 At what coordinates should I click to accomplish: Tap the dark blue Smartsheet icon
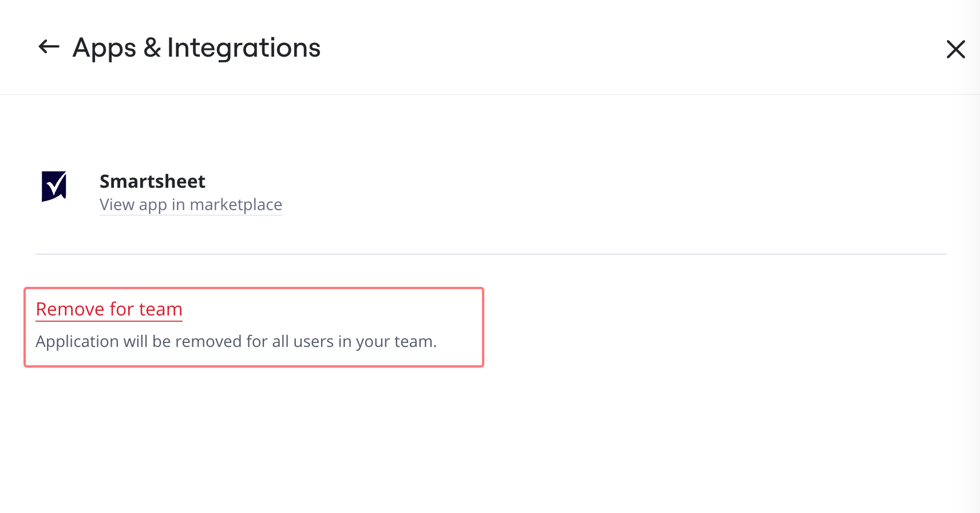pos(54,187)
